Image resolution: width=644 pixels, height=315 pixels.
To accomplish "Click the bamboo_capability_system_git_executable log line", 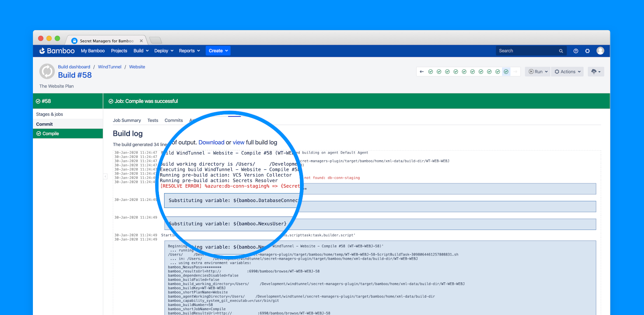I will [223, 301].
